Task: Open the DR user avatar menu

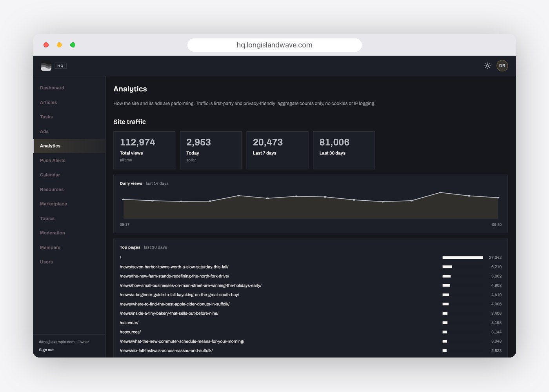Action: pyautogui.click(x=502, y=66)
